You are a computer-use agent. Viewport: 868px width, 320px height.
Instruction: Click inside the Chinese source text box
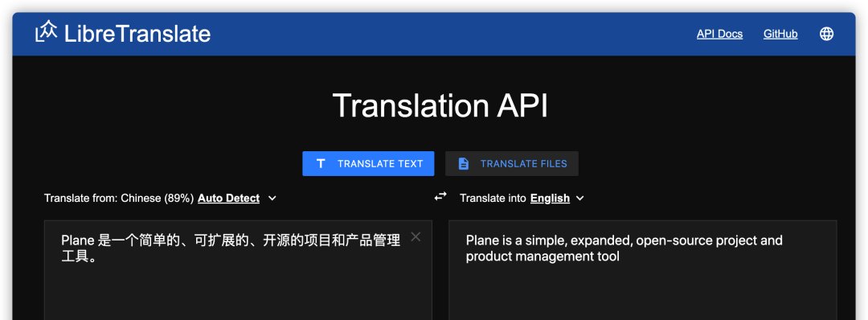[238, 270]
